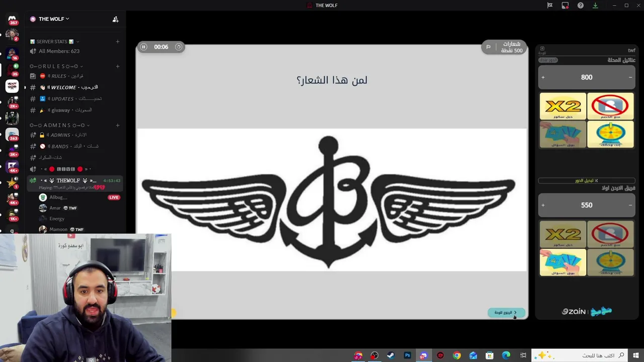Image resolution: width=644 pixels, height=362 pixels.
Task: Open Microsoft Edge from the taskbar
Action: [x=506, y=355]
